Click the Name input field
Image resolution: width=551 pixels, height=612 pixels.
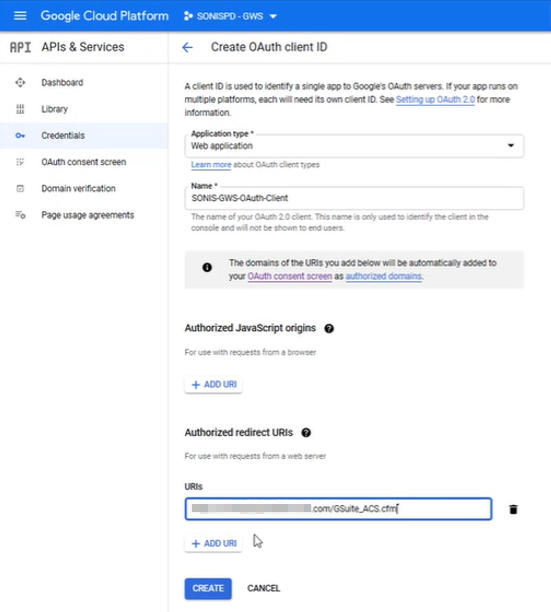point(354,198)
